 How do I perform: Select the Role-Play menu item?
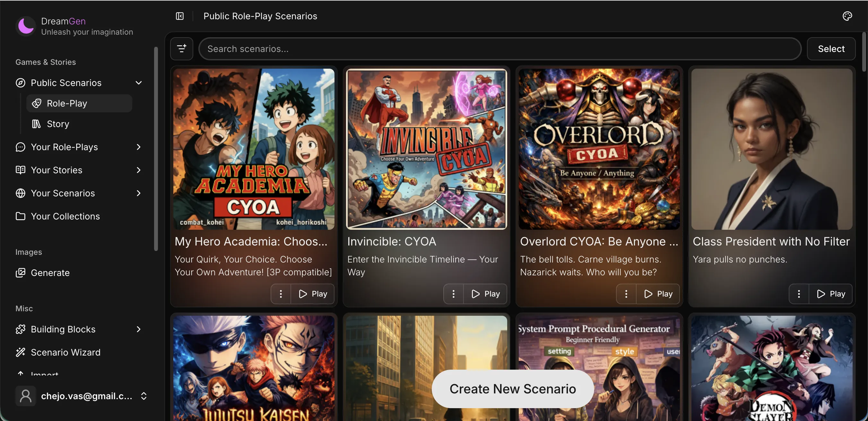click(x=79, y=103)
